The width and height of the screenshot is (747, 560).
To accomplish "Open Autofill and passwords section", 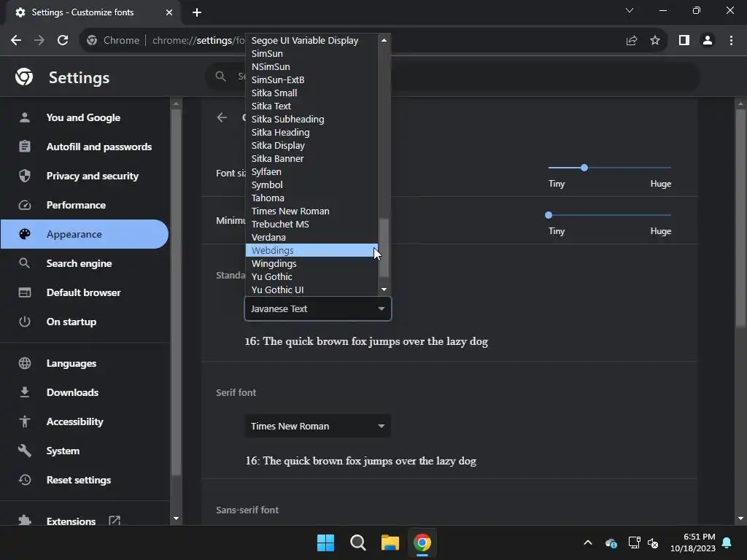I will coord(85,147).
